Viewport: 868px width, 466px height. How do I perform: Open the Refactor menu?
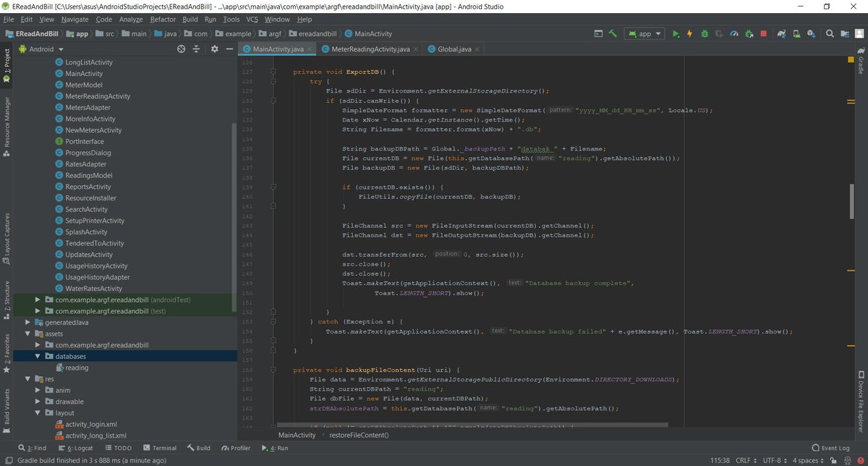(163, 19)
